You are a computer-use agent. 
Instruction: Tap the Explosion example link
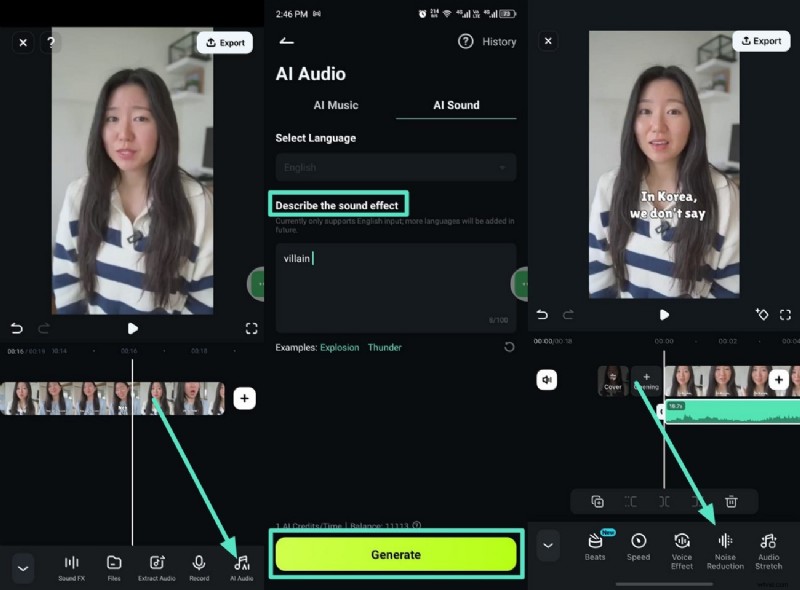(x=341, y=347)
